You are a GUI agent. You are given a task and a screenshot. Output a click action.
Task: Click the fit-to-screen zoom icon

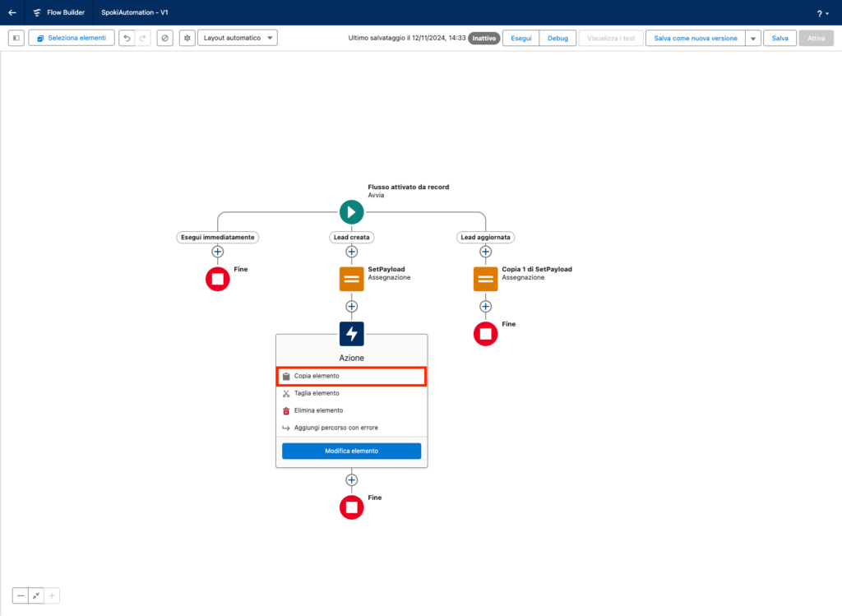pyautogui.click(x=36, y=595)
